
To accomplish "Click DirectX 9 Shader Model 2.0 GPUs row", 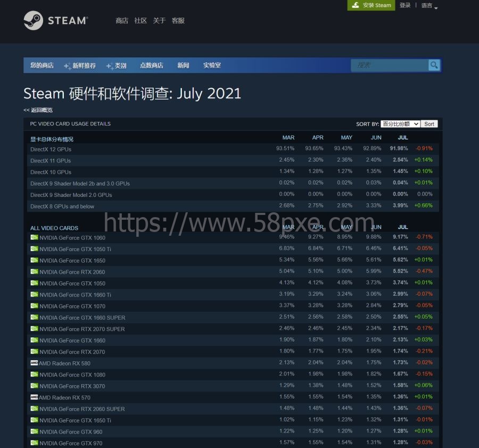I will click(x=233, y=195).
